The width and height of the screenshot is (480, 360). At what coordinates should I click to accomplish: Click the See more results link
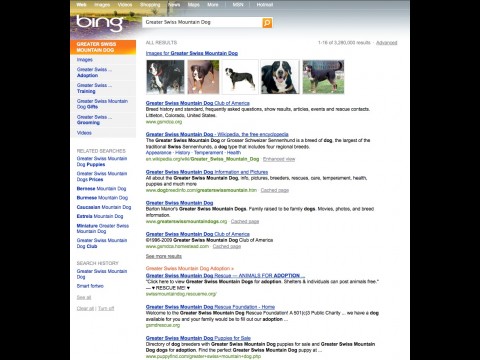pos(164,256)
